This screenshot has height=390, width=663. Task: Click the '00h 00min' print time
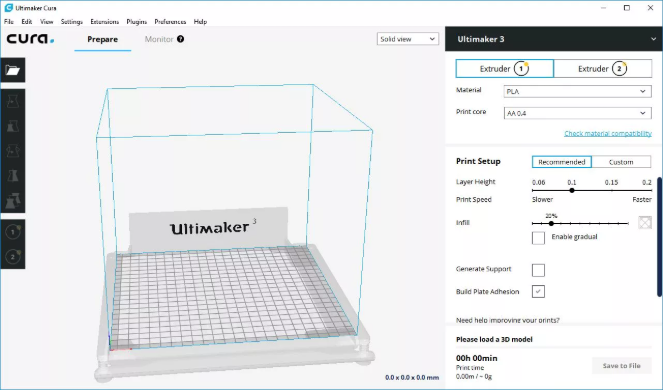click(x=477, y=358)
